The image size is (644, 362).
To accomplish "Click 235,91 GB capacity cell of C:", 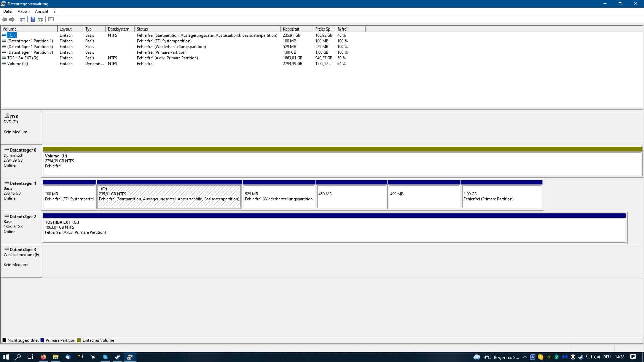I will pos(291,35).
